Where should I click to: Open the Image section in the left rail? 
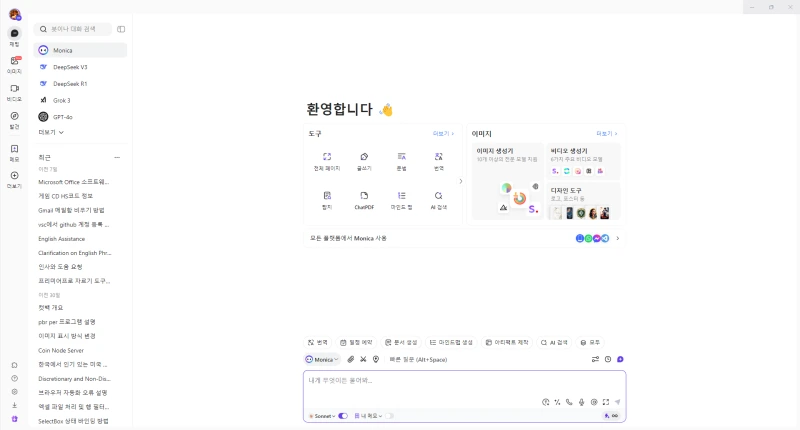tap(14, 64)
